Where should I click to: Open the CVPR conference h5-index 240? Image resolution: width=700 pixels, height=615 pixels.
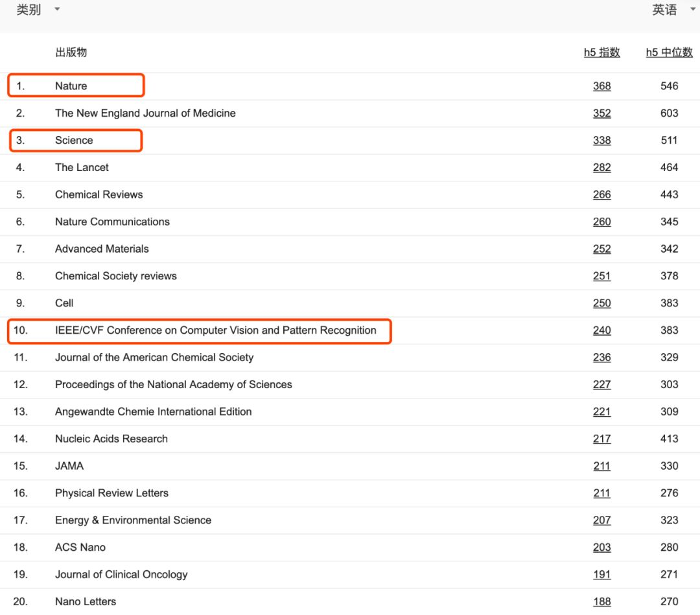point(601,331)
